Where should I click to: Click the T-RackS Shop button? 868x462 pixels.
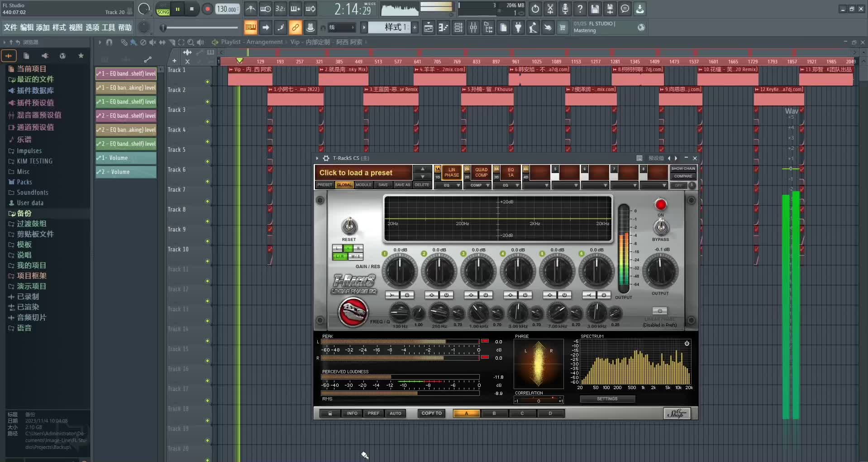point(677,413)
